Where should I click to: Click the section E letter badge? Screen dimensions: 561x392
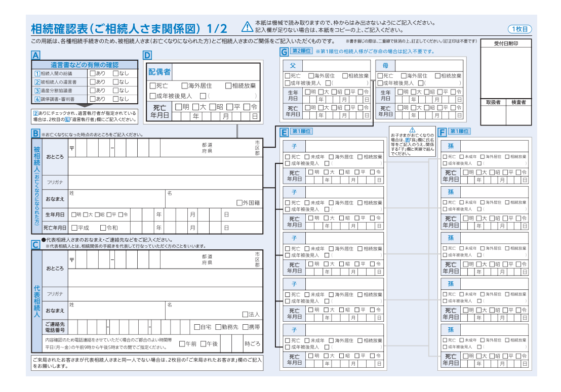284,133
